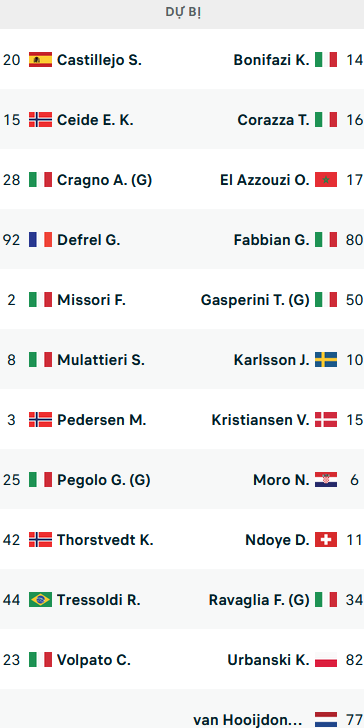Click the Switzerland flag beside Ndoye D.
Image resolution: width=364 pixels, height=728 pixels.
point(326,540)
